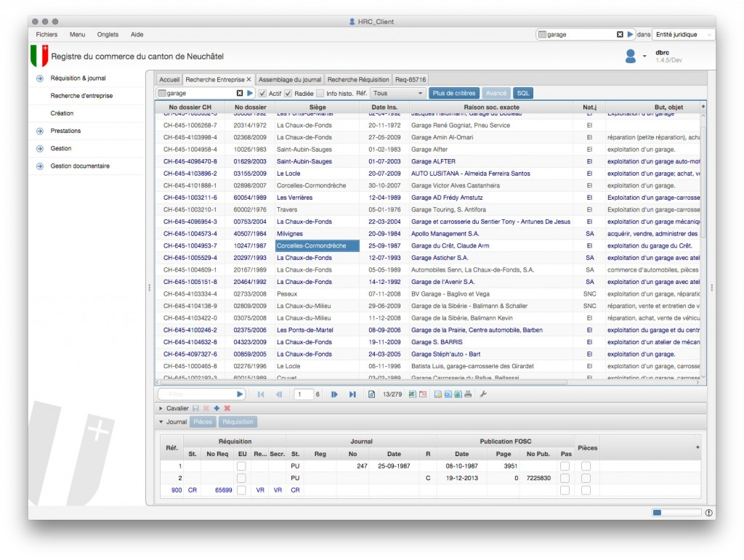
Task: Expand the Cavalier section
Action: point(161,408)
